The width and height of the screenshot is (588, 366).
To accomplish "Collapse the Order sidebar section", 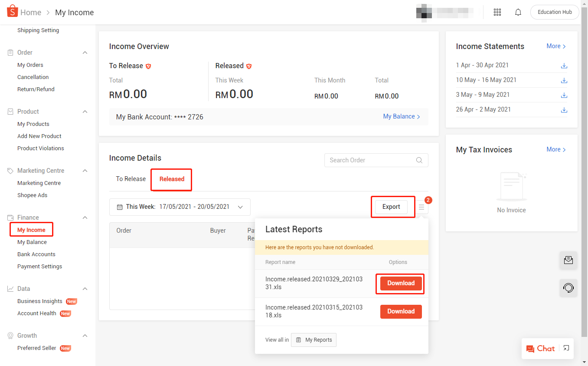I will (85, 53).
